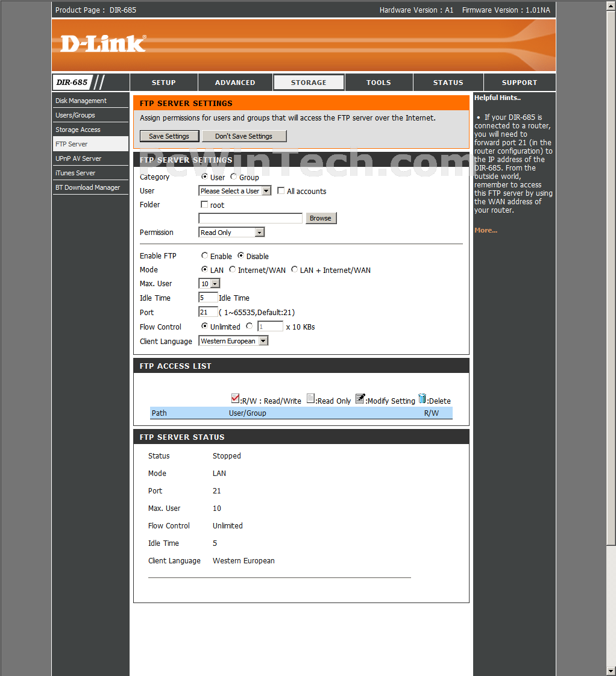Viewport: 616px width, 676px height.
Task: Click the Idle Time input field
Action: click(x=208, y=298)
